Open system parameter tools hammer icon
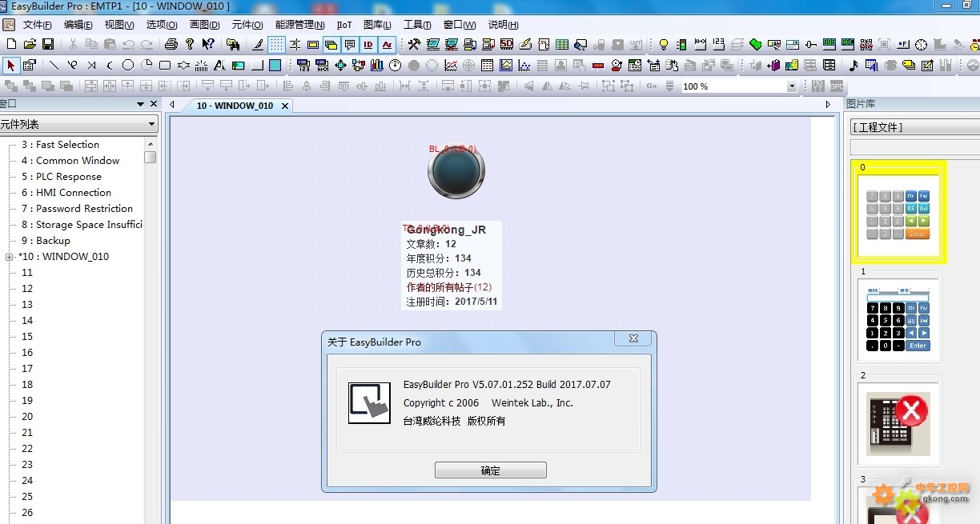This screenshot has height=524, width=980. (x=414, y=44)
